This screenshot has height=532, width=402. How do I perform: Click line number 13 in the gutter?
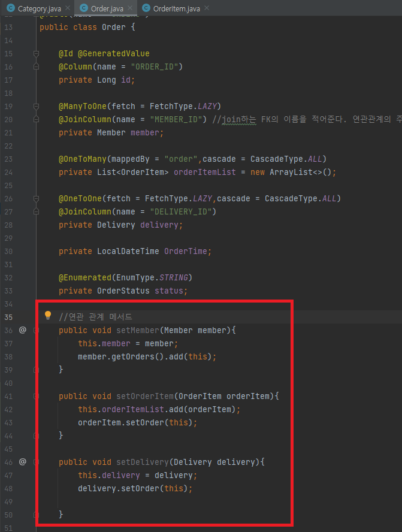coord(8,28)
